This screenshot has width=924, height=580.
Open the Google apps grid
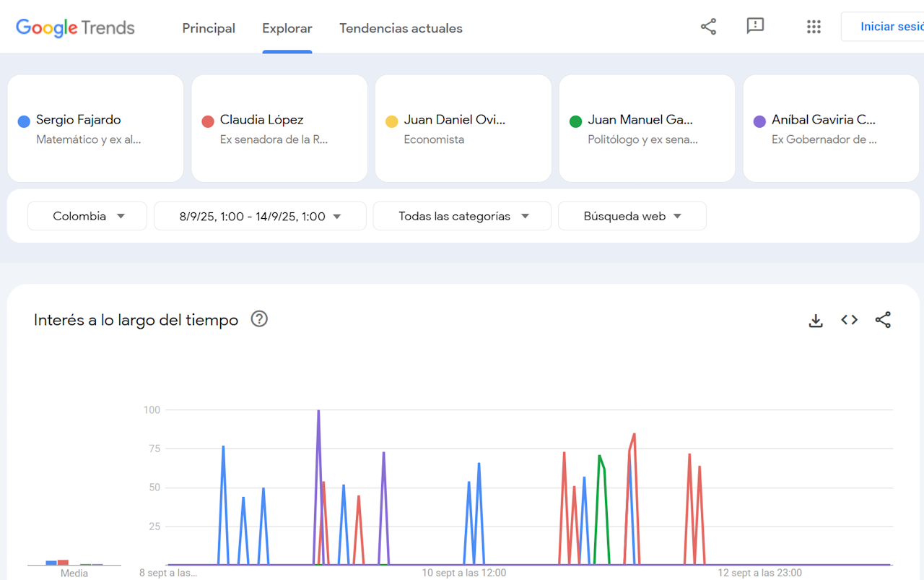[814, 27]
